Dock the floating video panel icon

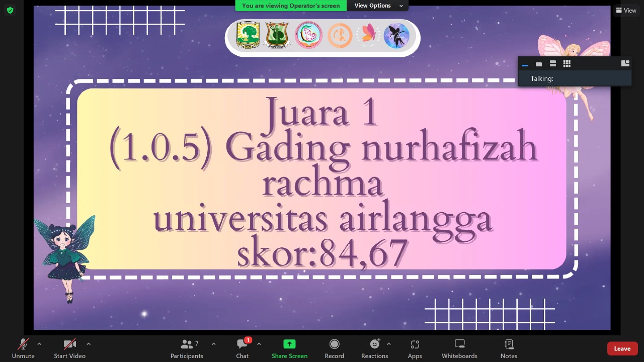coord(625,63)
